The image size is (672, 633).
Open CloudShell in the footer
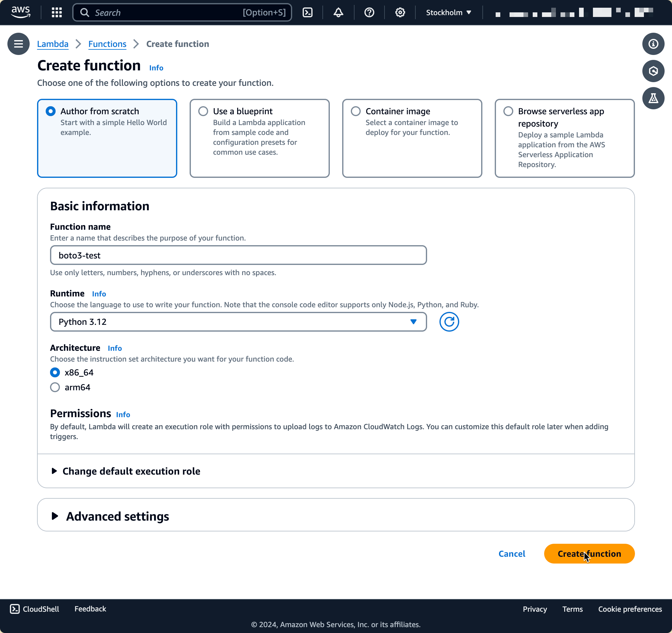click(x=35, y=609)
